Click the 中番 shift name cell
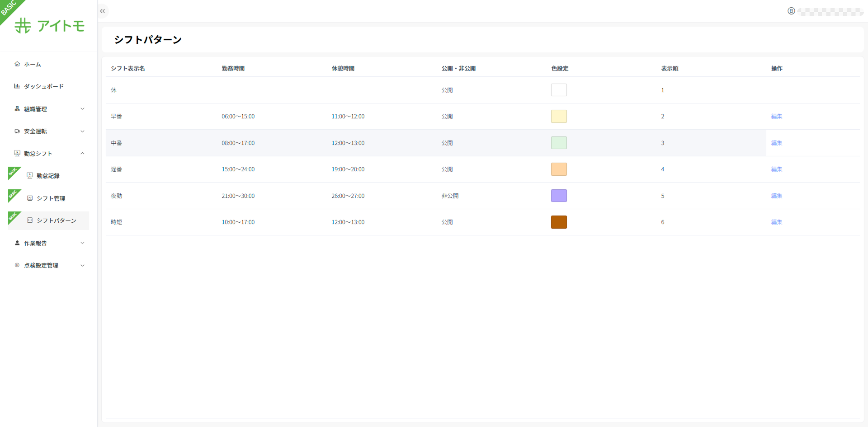Screen dimensions: 868x427 117,143
